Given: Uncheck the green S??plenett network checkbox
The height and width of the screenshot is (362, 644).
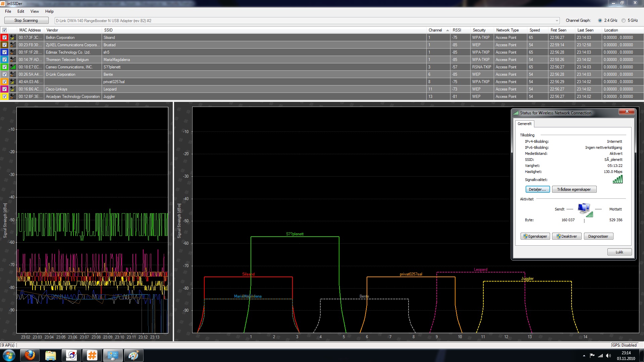Looking at the screenshot, I should [4, 67].
